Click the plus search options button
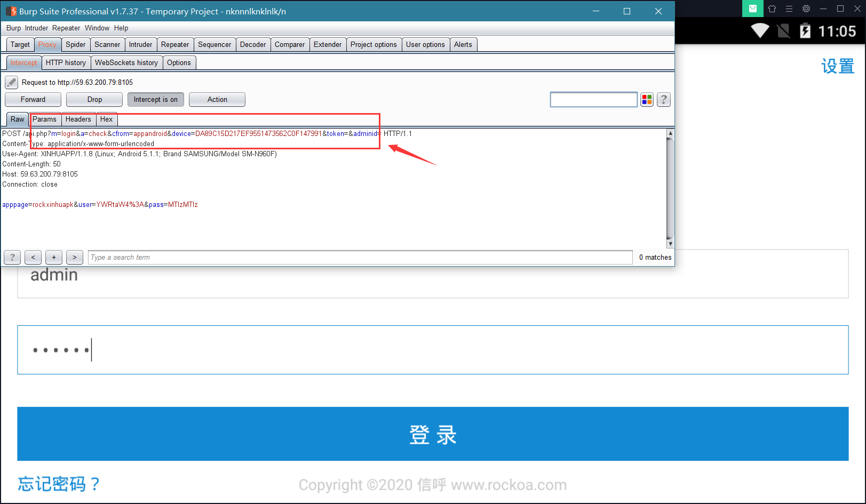 pos(54,258)
